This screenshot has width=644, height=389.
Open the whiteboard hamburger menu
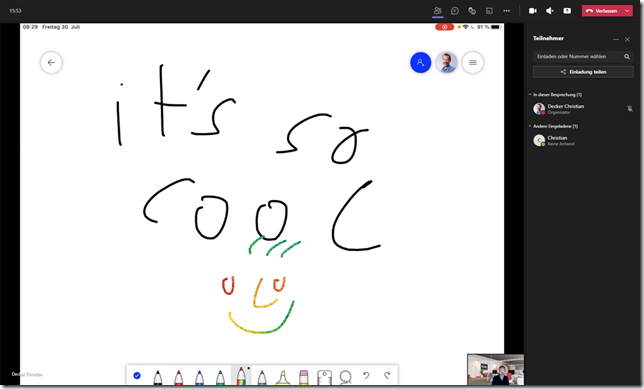[473, 62]
